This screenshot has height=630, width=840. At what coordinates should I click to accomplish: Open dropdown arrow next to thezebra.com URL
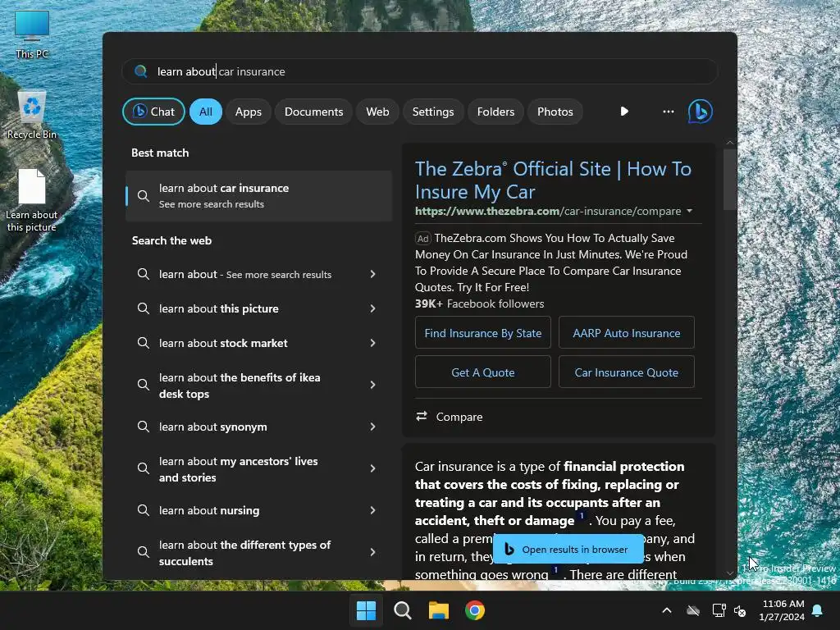(x=690, y=211)
